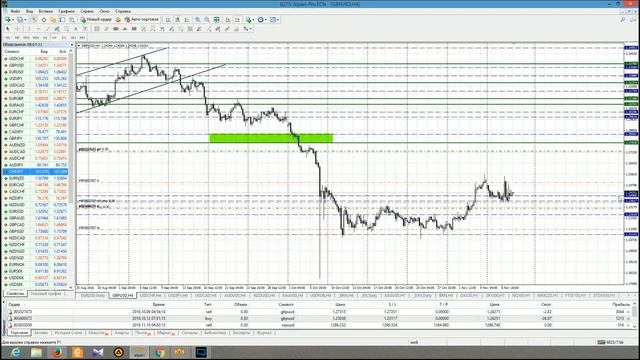
Task: Select the highlighted CHFJPY row
Action: coord(36,171)
